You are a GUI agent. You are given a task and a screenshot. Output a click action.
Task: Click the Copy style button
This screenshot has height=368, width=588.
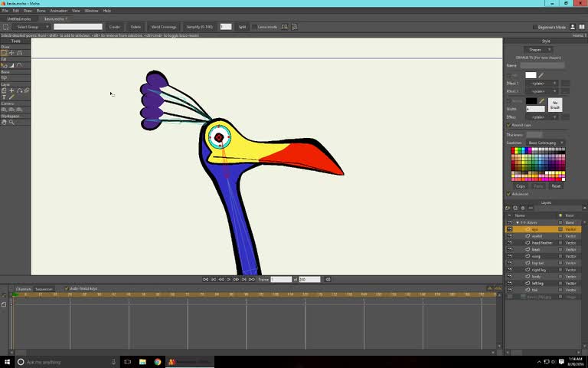coord(521,186)
